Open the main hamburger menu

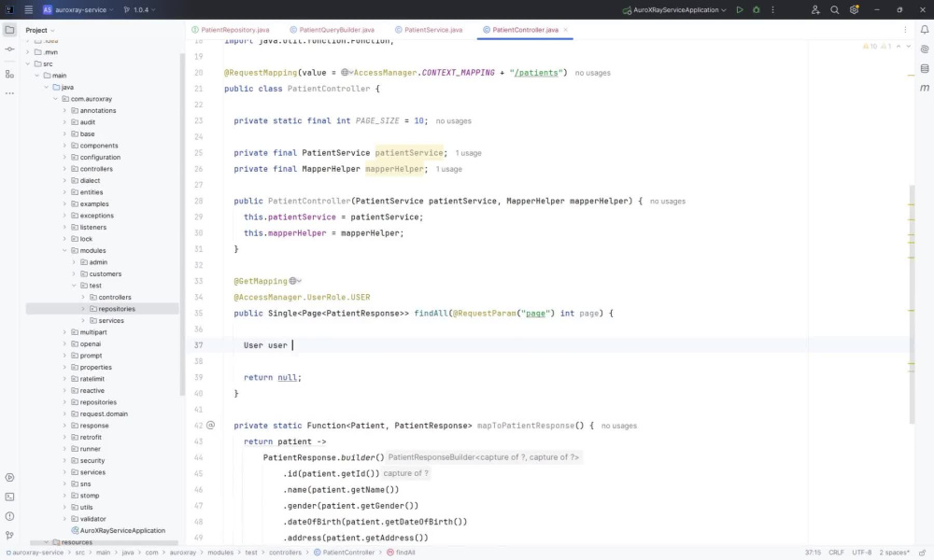tap(28, 9)
